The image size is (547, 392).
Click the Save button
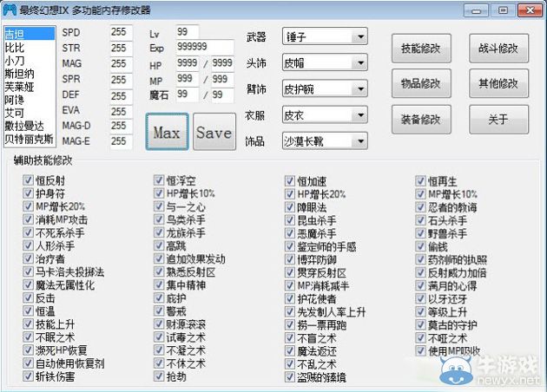(214, 132)
